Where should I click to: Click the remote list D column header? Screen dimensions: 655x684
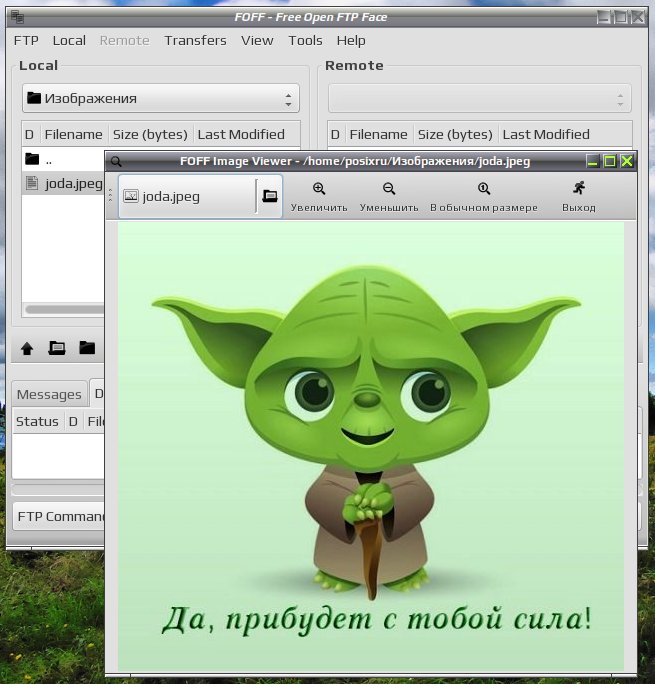335,134
